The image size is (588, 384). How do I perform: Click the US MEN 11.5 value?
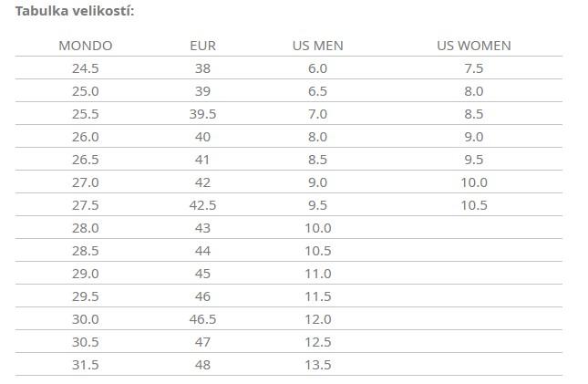pyautogui.click(x=318, y=296)
